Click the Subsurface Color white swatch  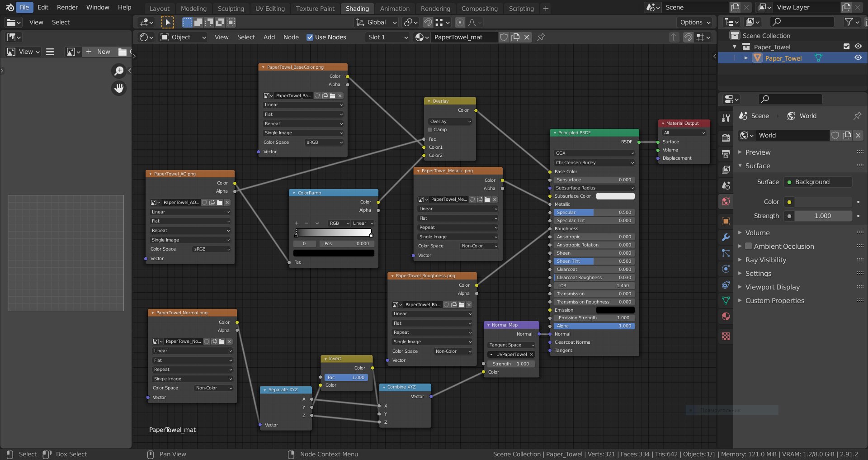[x=615, y=196]
